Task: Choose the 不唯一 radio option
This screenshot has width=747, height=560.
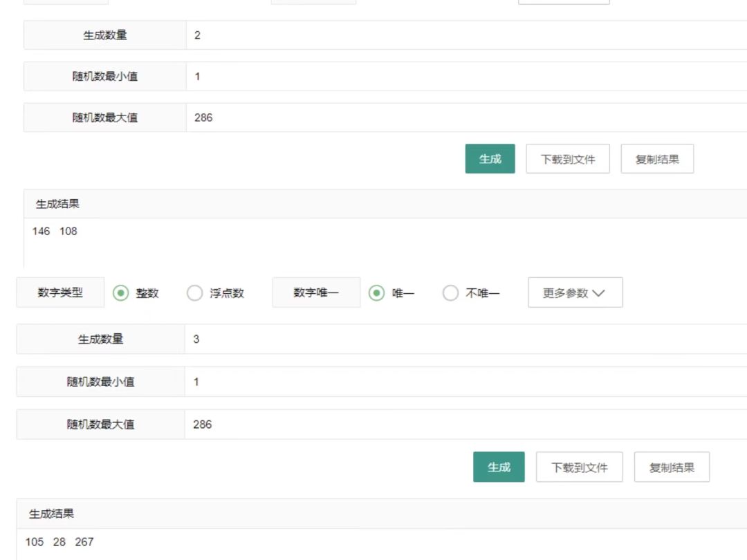Action: [x=450, y=293]
